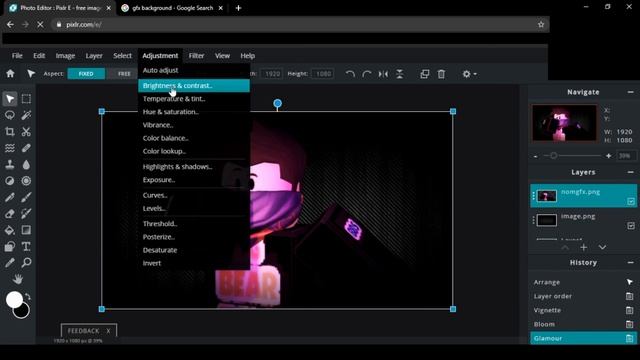Collapse the Layers panel
The image size is (640, 360).
pyautogui.click(x=630, y=172)
